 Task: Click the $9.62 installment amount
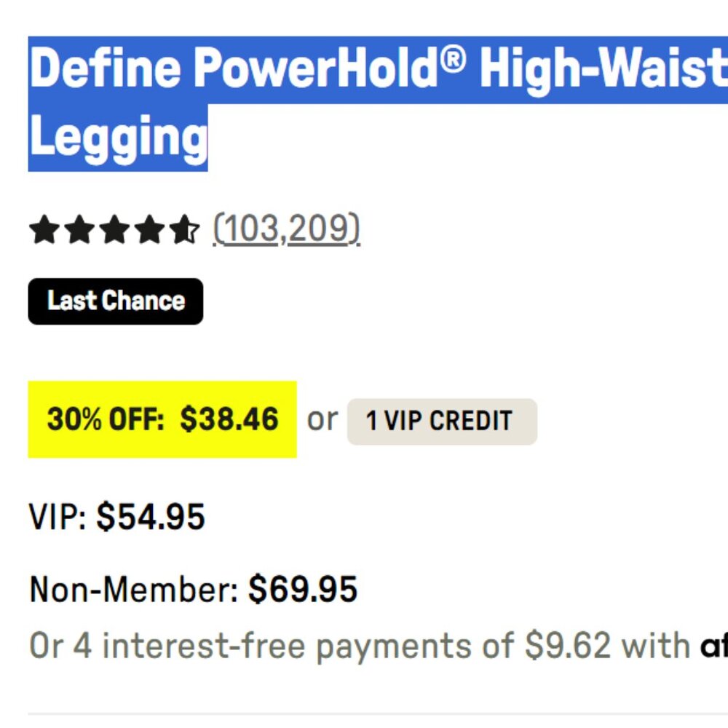tap(568, 646)
